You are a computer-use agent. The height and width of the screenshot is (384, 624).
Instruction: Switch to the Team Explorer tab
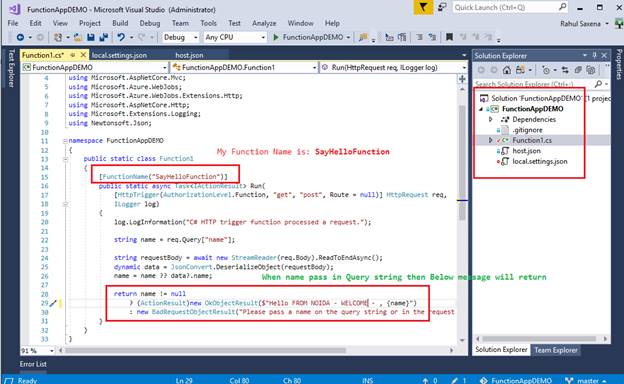coord(556,350)
